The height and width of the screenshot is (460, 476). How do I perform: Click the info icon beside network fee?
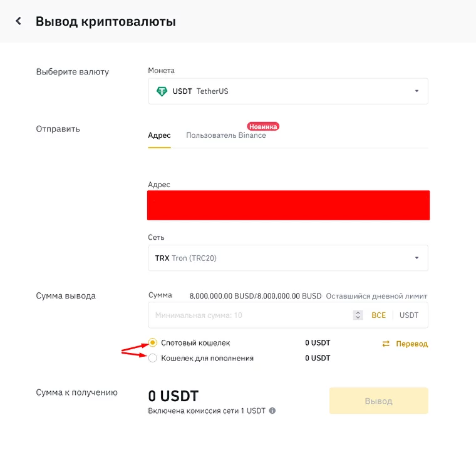272,411
